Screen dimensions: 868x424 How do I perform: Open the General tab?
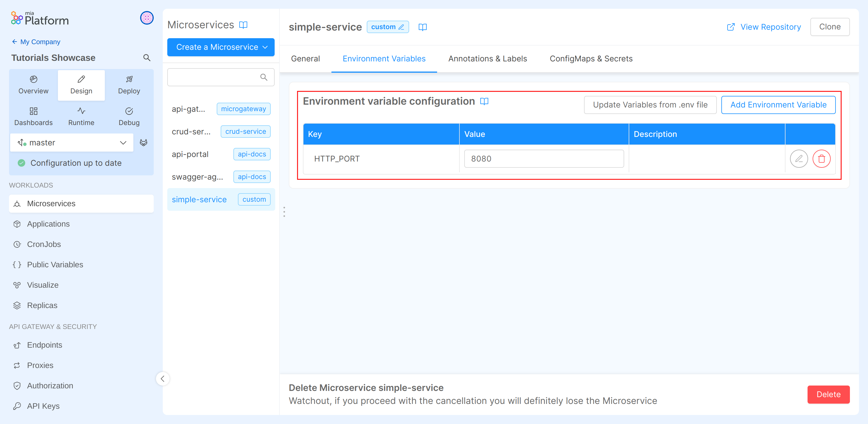click(305, 58)
